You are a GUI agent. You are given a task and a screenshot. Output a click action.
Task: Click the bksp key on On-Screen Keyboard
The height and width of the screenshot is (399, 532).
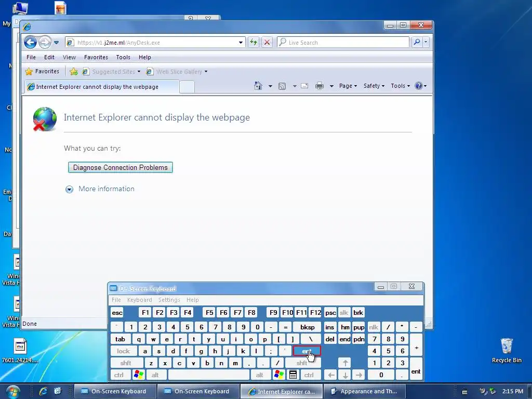[x=308, y=327]
